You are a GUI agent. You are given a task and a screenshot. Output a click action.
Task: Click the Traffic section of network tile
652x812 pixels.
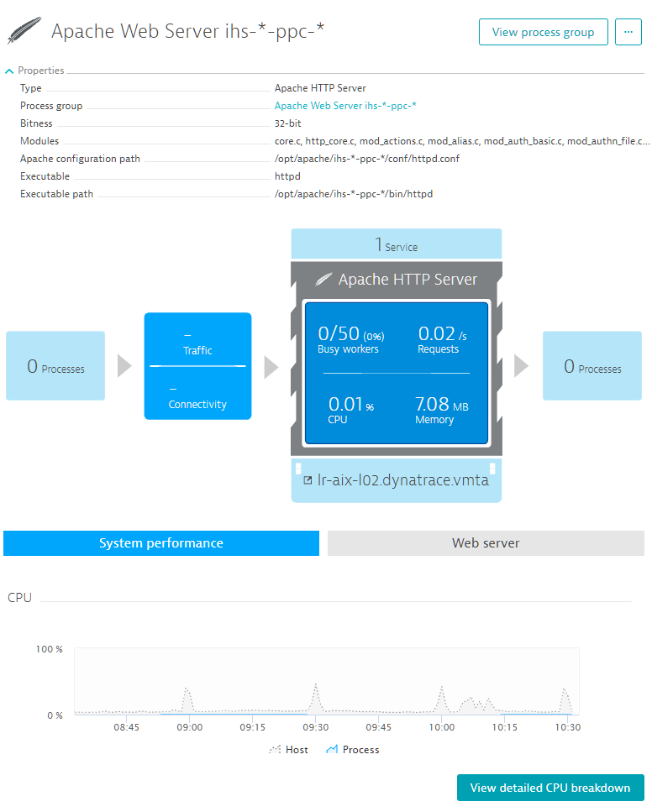click(x=197, y=343)
